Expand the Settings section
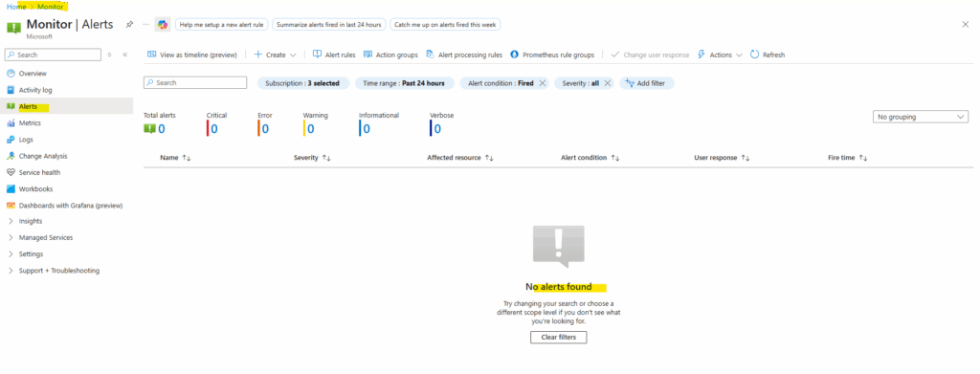The image size is (980, 374). click(x=31, y=254)
